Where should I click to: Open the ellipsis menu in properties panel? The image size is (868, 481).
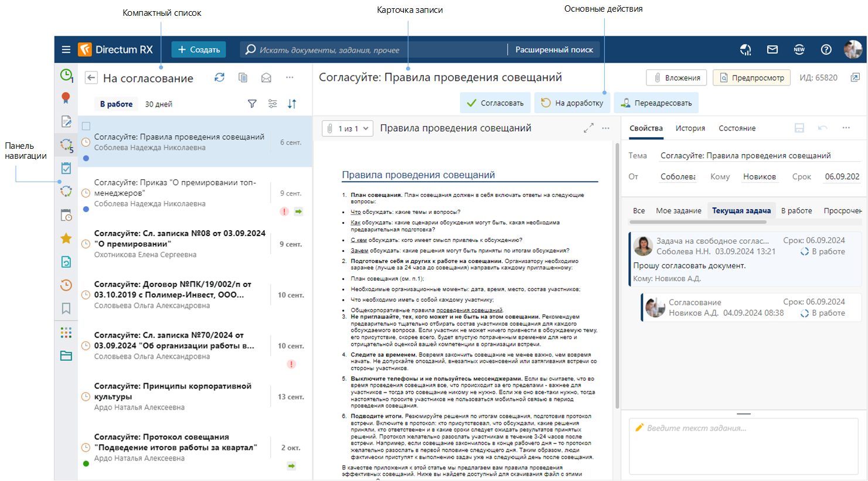coord(846,128)
